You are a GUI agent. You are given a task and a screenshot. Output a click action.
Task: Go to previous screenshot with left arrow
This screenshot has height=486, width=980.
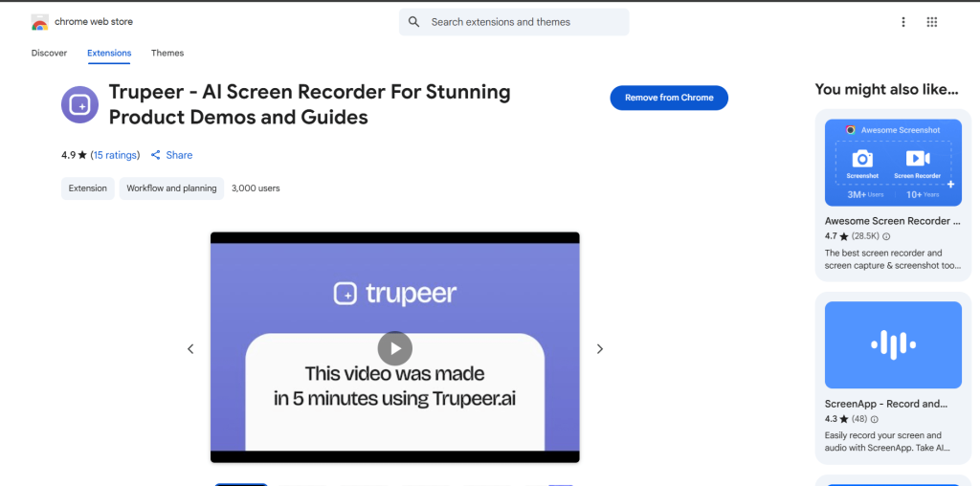(190, 348)
